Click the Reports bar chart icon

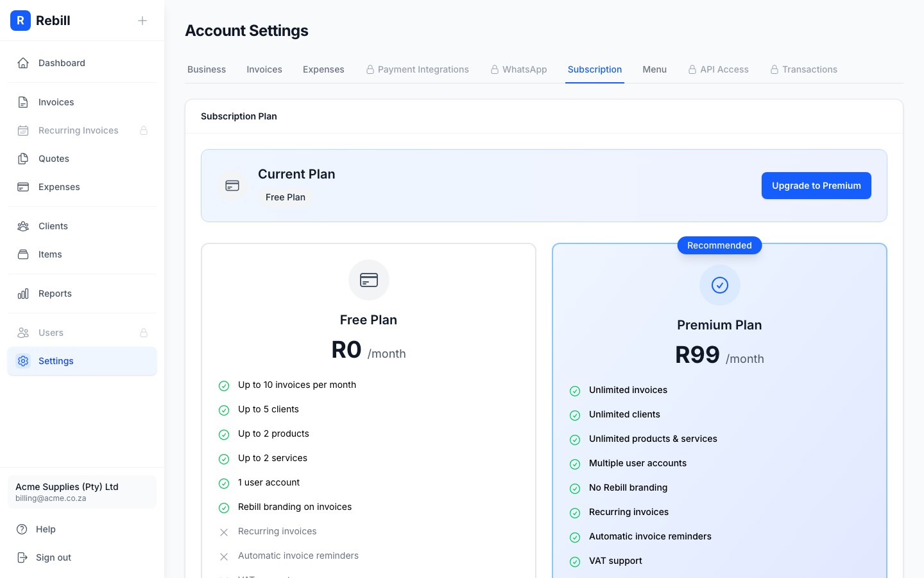pos(23,293)
